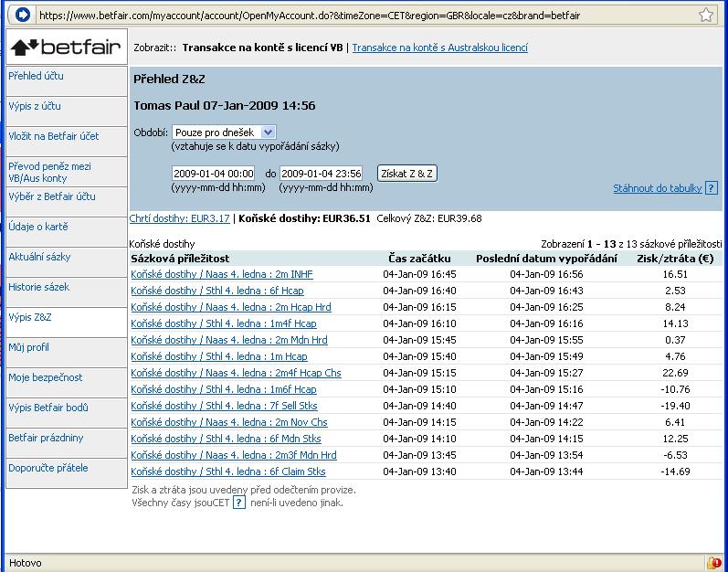Open Výběr z Betfair účtu

(x=67, y=202)
